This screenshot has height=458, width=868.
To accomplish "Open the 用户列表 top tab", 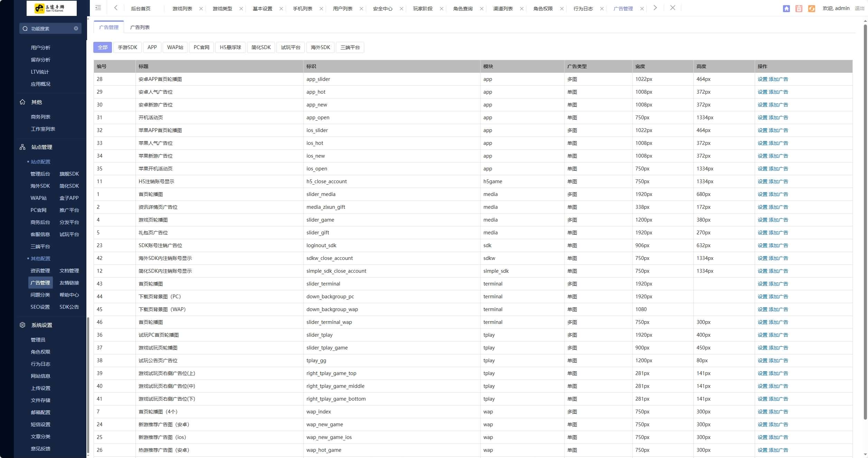I will point(342,9).
